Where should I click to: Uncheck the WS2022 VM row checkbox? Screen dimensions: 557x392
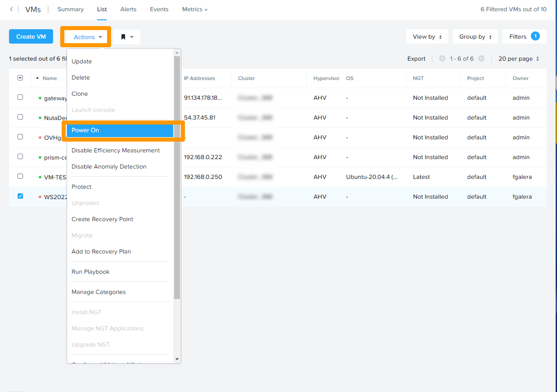click(20, 196)
